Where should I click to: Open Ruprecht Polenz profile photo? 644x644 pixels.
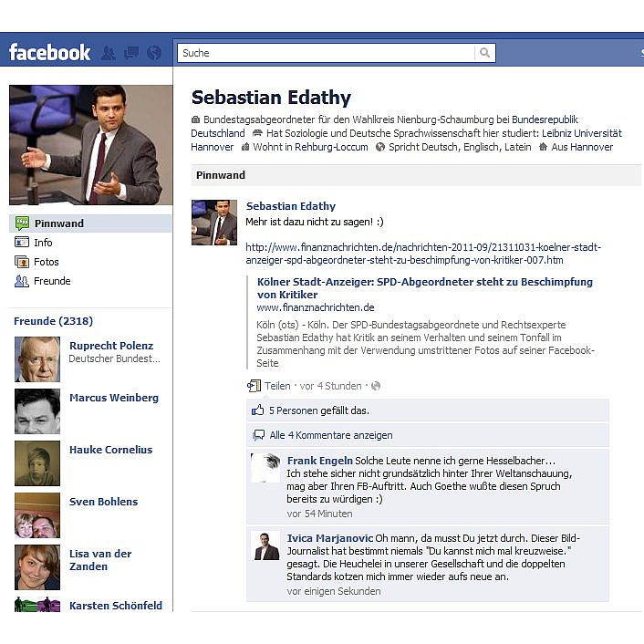coord(37,359)
